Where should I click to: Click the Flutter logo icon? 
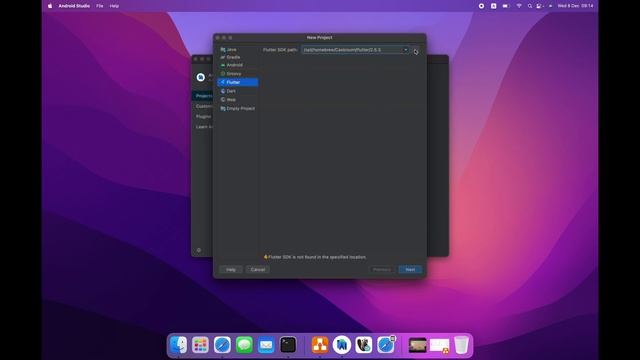point(223,82)
